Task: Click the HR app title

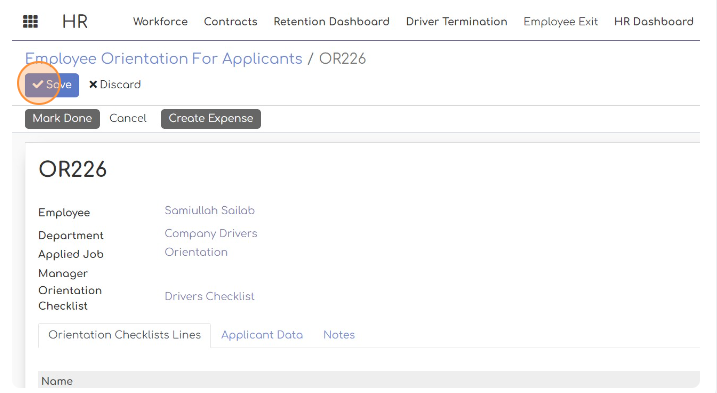Action: (x=75, y=22)
